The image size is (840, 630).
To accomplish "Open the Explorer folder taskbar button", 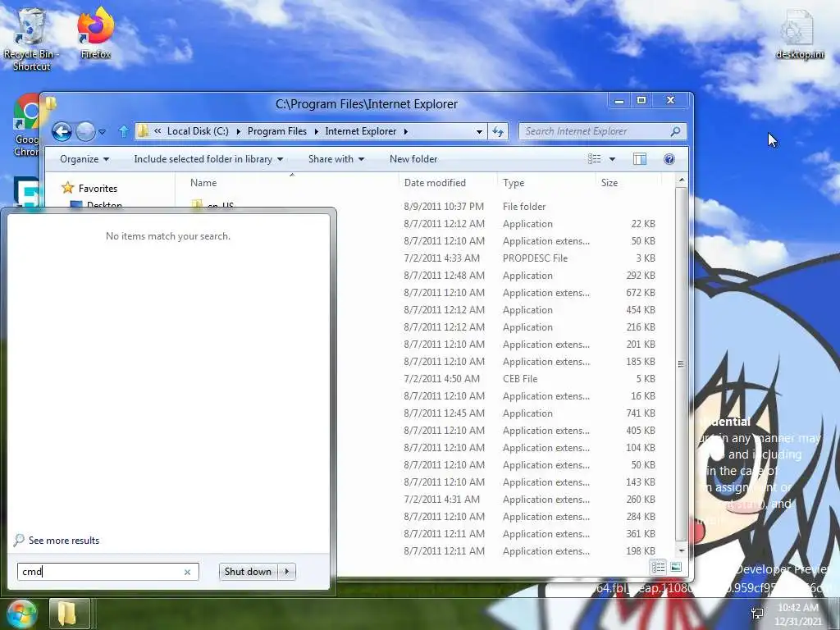I will coord(69,614).
